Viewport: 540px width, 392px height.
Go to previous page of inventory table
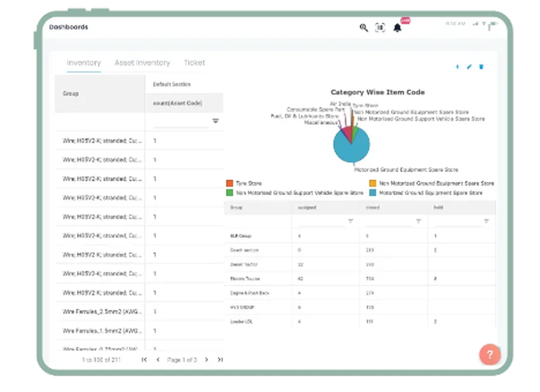[158, 360]
